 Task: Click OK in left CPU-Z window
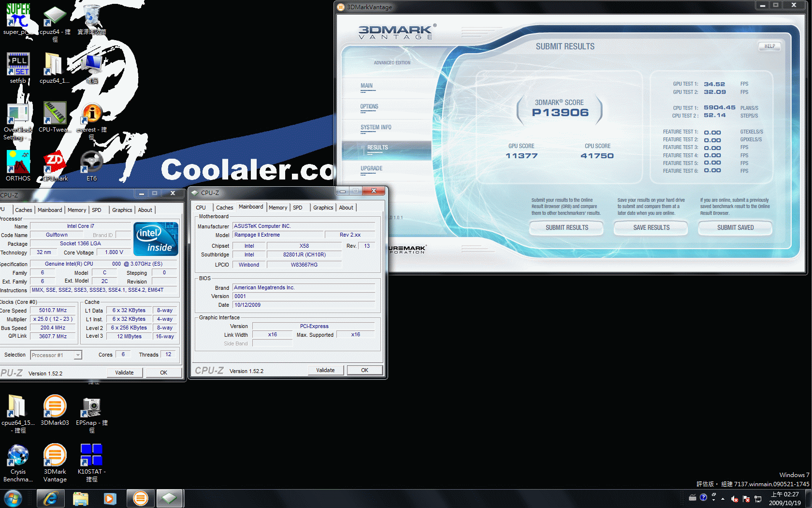click(x=164, y=373)
